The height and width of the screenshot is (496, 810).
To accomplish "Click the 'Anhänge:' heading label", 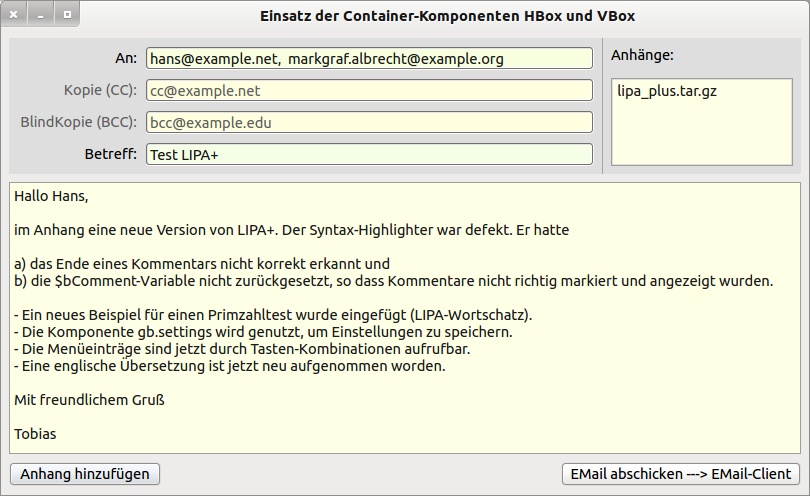I will (x=641, y=54).
